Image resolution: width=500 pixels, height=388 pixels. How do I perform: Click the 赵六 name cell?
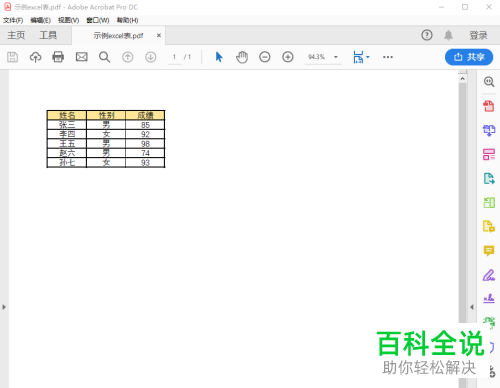coord(67,153)
